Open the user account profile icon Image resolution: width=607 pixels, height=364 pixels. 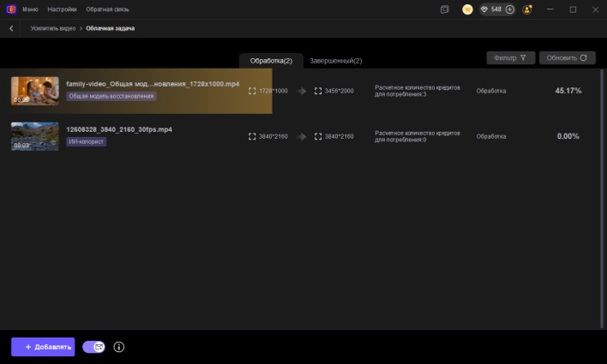(x=526, y=9)
